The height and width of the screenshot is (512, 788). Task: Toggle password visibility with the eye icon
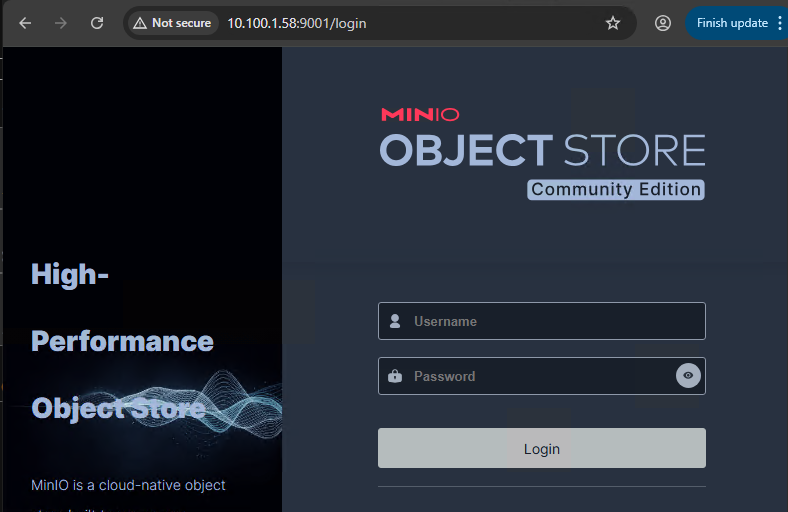[688, 376]
